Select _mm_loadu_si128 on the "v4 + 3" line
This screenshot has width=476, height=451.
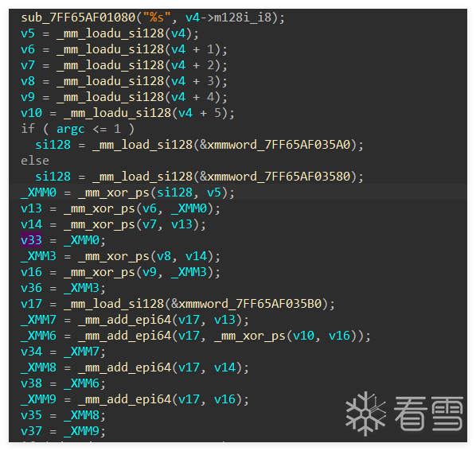(x=110, y=81)
